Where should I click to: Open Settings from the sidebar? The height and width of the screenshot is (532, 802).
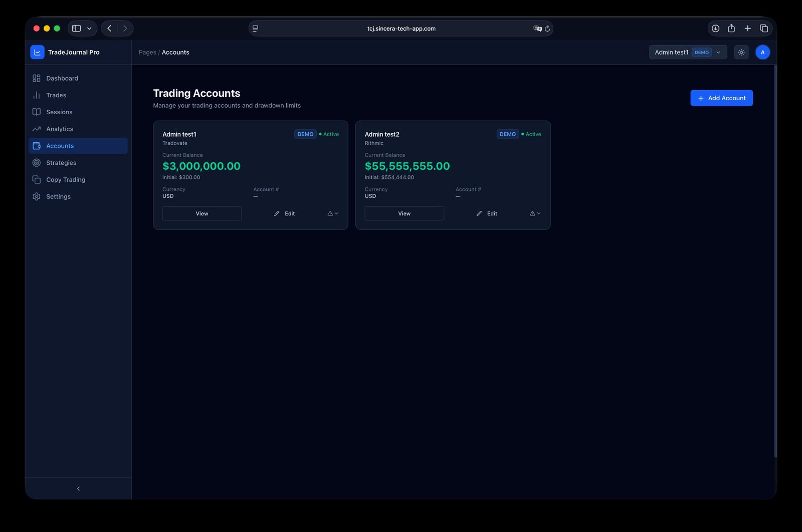[58, 196]
